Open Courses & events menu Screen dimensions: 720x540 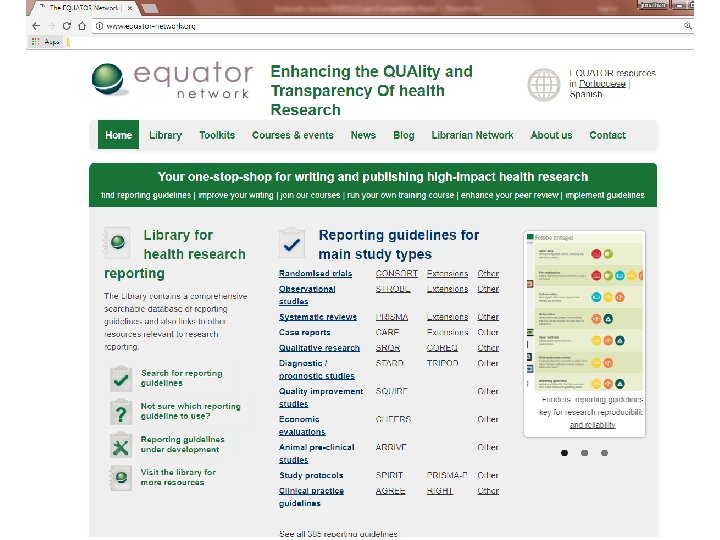coord(292,135)
